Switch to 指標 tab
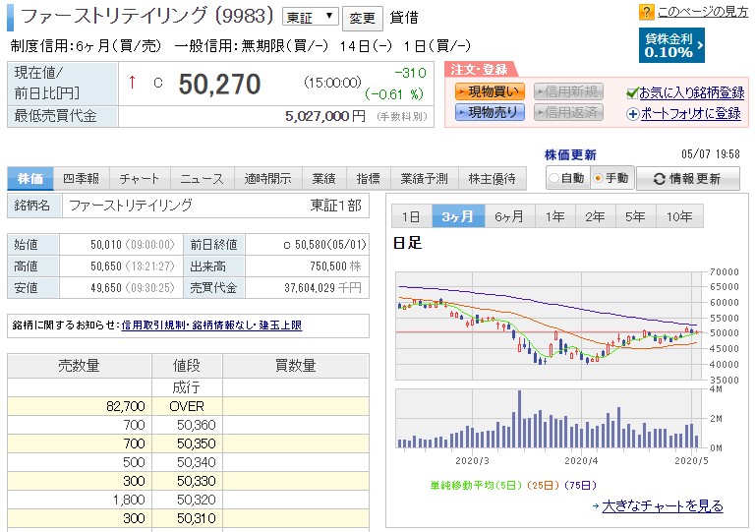 [x=368, y=178]
